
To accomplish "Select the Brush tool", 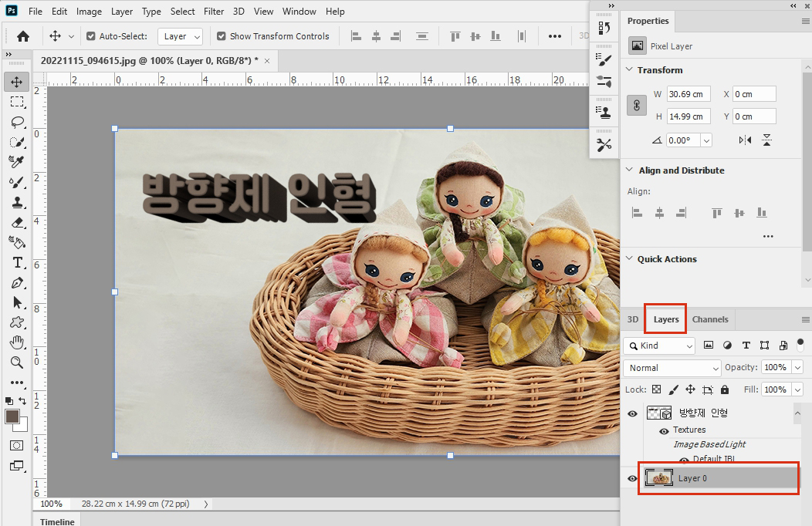I will (16, 182).
